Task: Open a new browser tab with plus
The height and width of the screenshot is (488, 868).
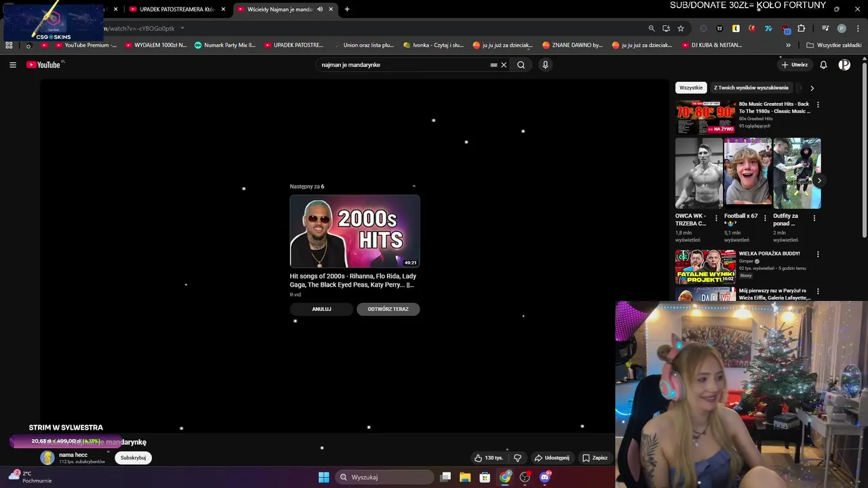Action: click(347, 9)
